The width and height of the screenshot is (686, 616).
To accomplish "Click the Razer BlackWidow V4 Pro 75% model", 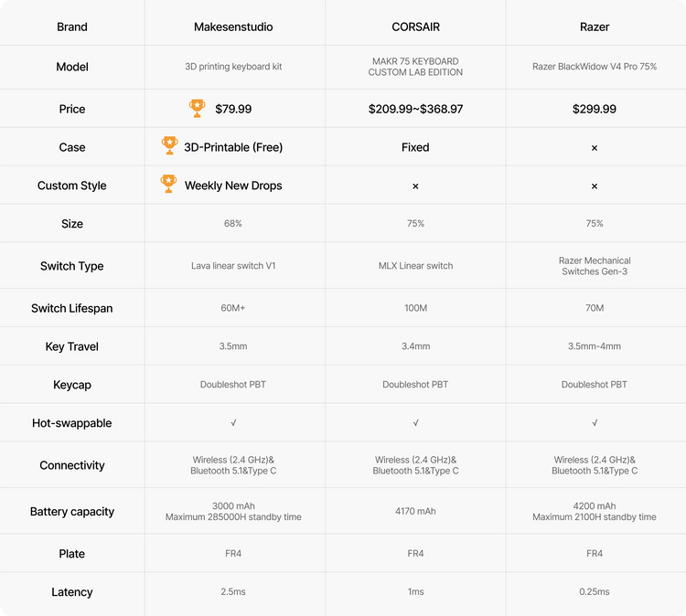I will 595,67.
